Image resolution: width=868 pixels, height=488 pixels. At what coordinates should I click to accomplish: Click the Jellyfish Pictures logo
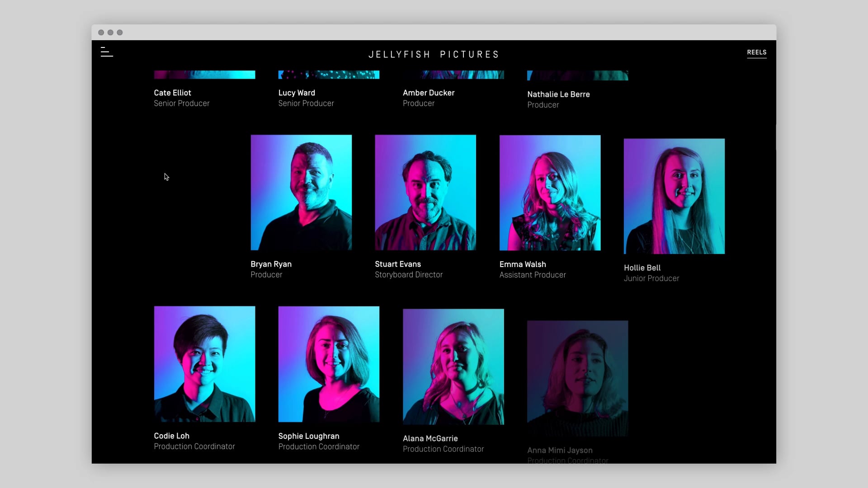434,55
